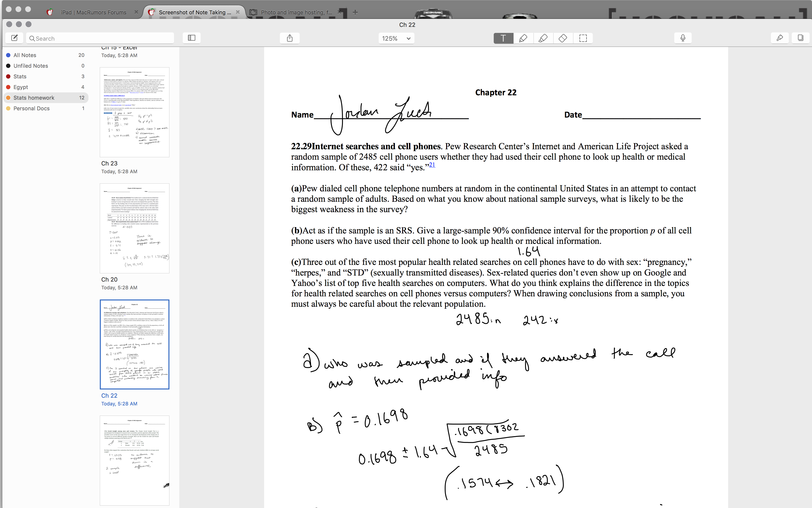Click the share export icon
812x508 pixels.
pos(290,38)
